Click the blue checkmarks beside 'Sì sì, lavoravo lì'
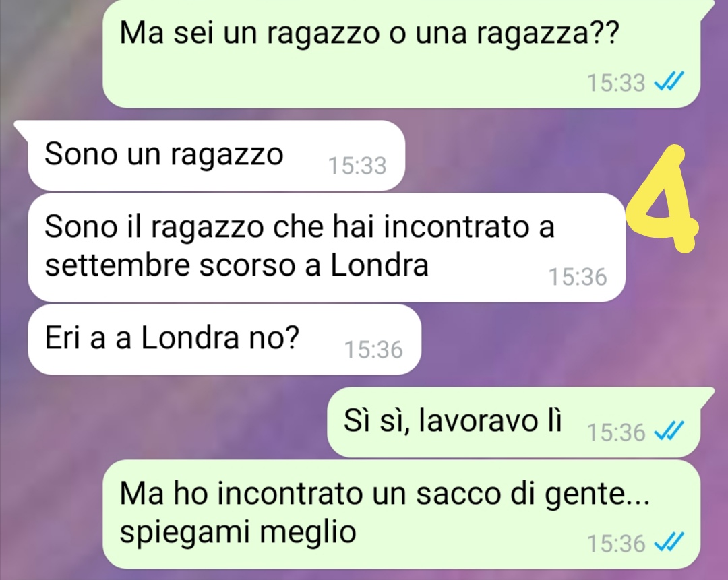728x580 pixels. tap(669, 432)
